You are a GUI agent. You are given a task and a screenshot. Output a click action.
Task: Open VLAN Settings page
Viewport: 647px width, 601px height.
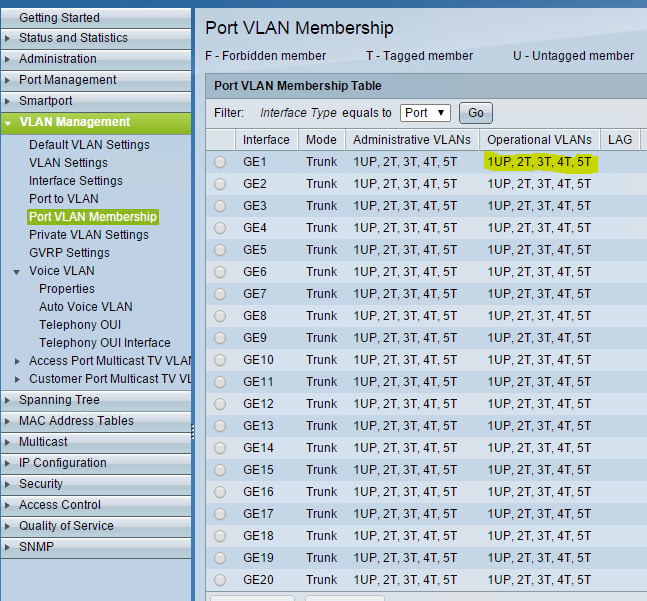coord(68,163)
